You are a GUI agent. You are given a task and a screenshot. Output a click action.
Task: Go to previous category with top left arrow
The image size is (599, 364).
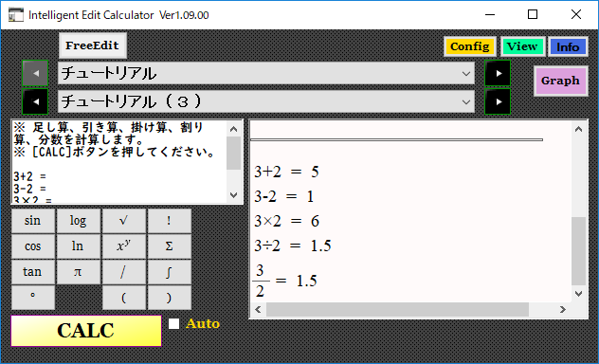(35, 73)
